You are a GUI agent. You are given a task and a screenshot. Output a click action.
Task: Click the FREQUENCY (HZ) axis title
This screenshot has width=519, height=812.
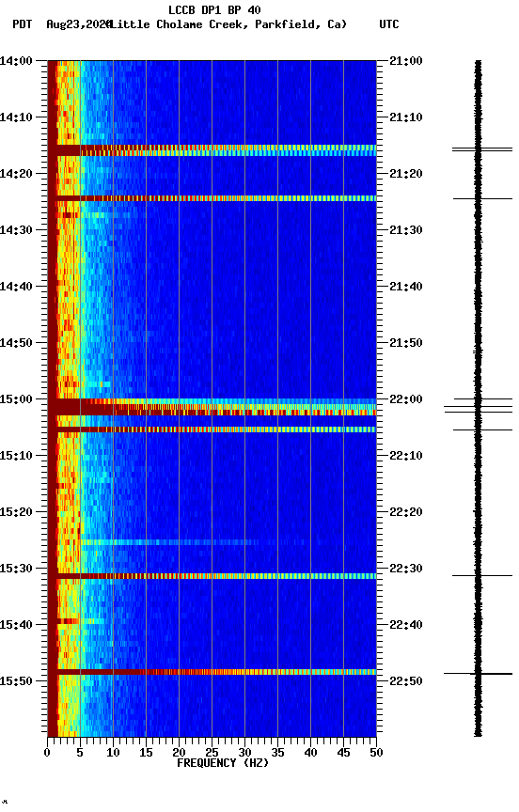tap(223, 763)
